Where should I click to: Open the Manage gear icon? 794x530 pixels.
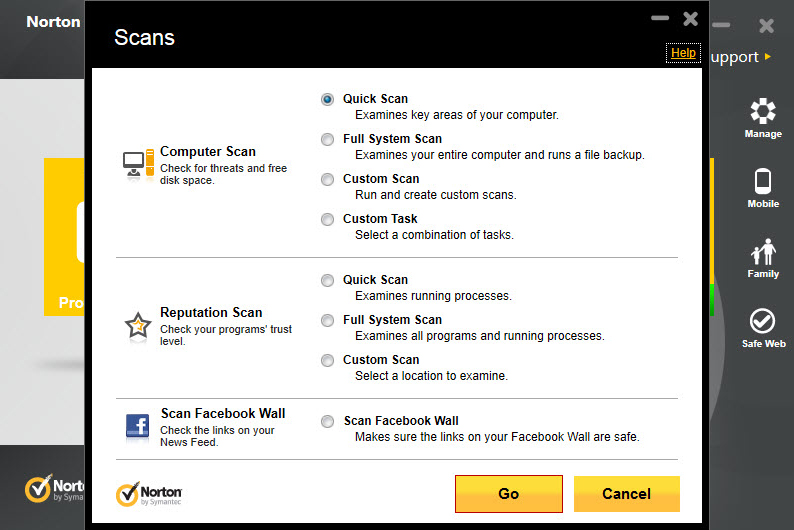click(x=763, y=111)
